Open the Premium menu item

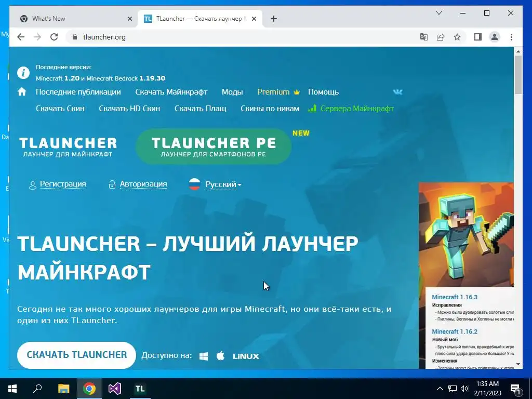click(x=278, y=92)
